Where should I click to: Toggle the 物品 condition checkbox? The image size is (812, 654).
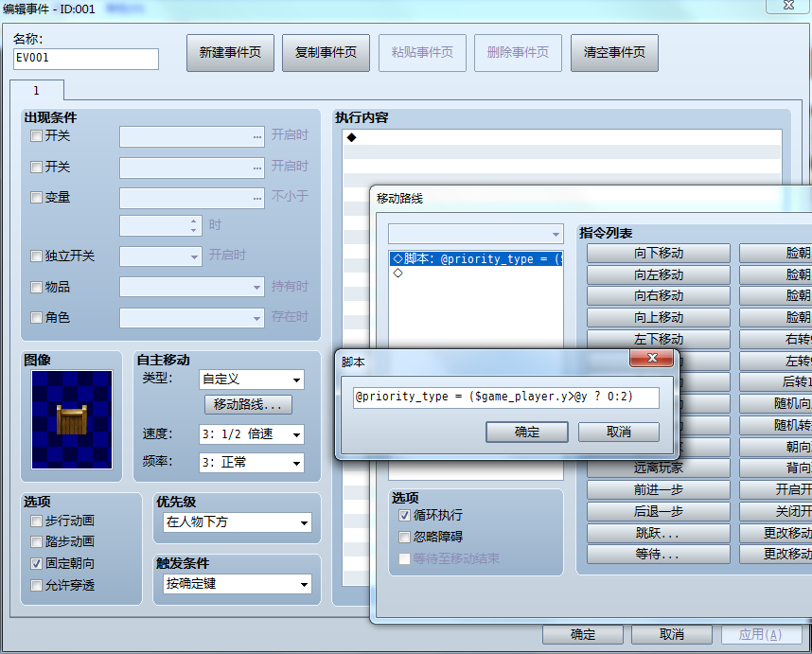click(36, 288)
